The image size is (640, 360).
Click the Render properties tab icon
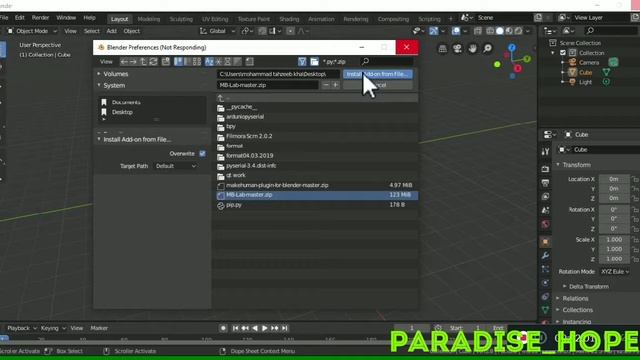click(x=545, y=169)
